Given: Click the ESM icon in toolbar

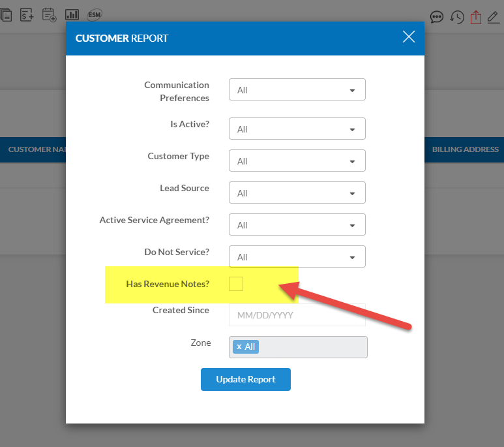Looking at the screenshot, I should 94,14.
